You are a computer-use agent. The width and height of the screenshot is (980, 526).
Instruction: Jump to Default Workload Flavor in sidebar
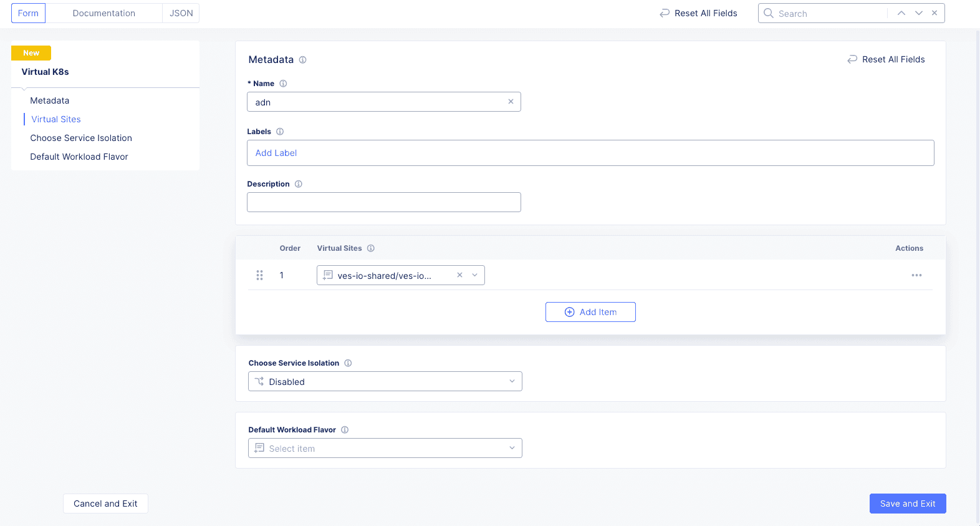pos(79,157)
